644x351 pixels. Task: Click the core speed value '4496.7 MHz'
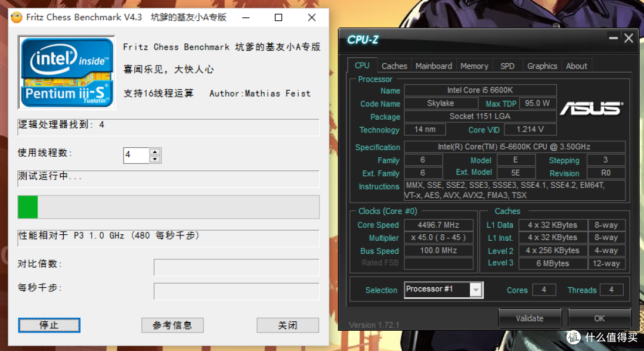[439, 225]
